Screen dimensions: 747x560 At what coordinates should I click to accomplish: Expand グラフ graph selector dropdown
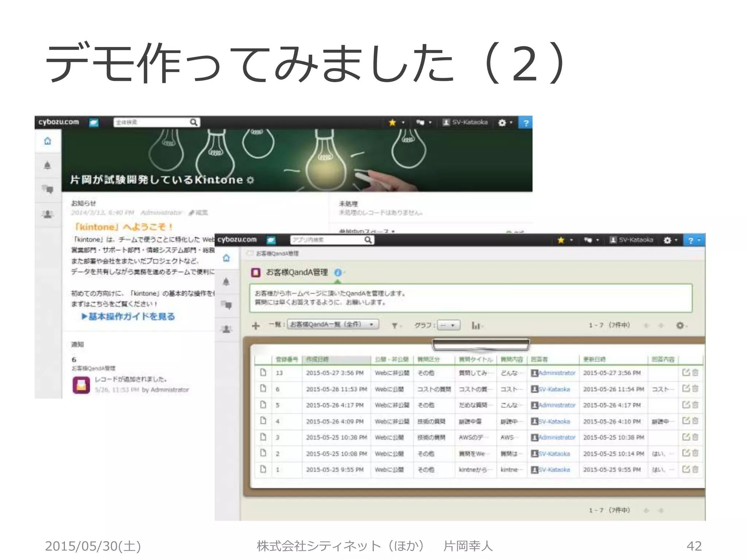(x=449, y=325)
